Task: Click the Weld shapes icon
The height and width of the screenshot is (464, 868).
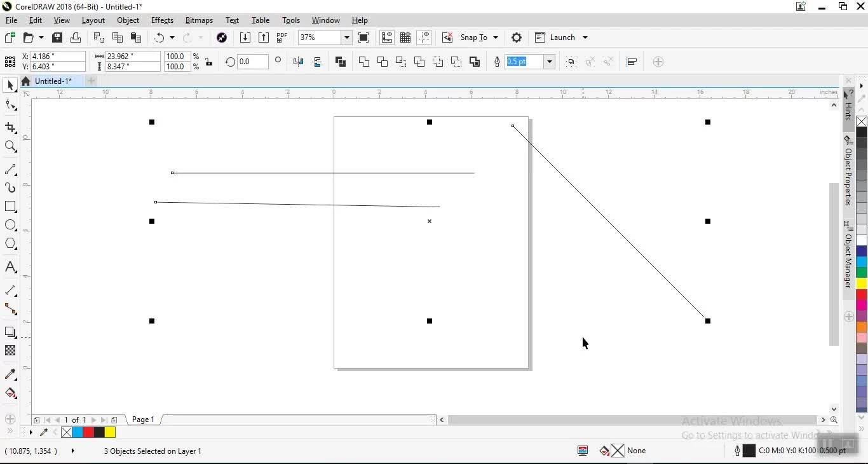Action: click(364, 62)
